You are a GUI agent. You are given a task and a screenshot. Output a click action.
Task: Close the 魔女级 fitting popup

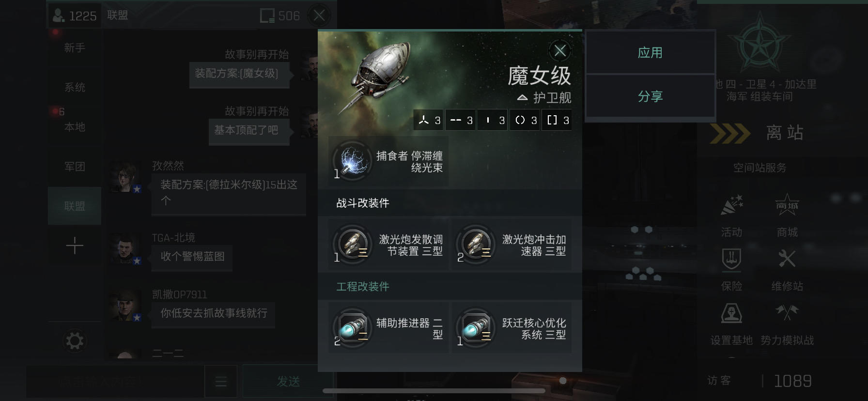point(560,50)
